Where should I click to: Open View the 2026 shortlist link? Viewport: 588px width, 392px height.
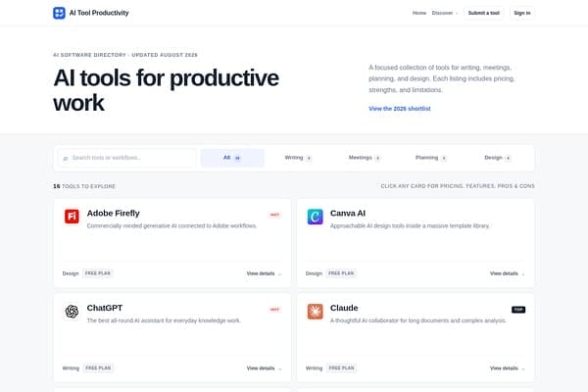pos(400,109)
